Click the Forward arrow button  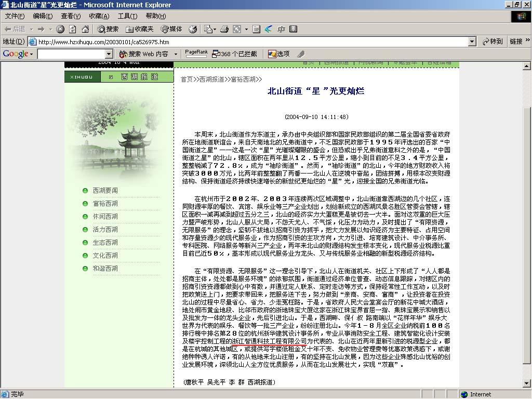pyautogui.click(x=41, y=29)
